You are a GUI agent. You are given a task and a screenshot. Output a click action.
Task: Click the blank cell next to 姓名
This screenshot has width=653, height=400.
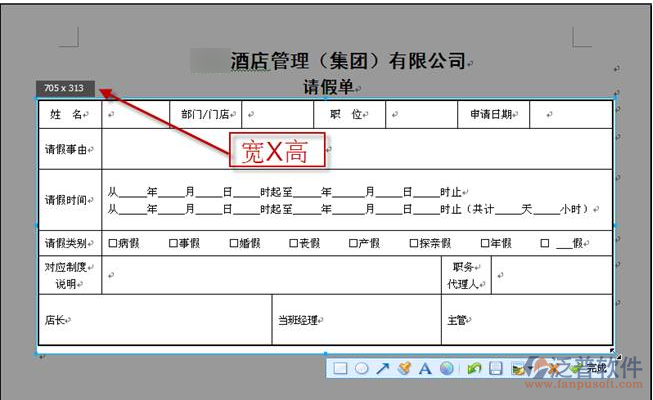point(135,115)
